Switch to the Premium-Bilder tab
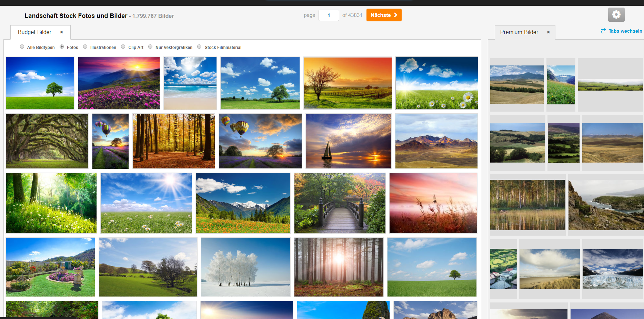Screen dimensions: 644x319 pyautogui.click(x=519, y=32)
